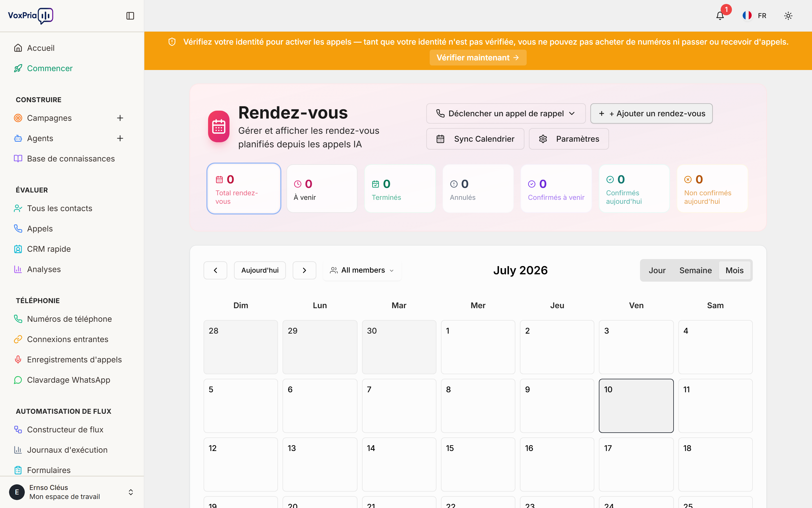
Task: Go to previous month arrow
Action: [x=215, y=270]
